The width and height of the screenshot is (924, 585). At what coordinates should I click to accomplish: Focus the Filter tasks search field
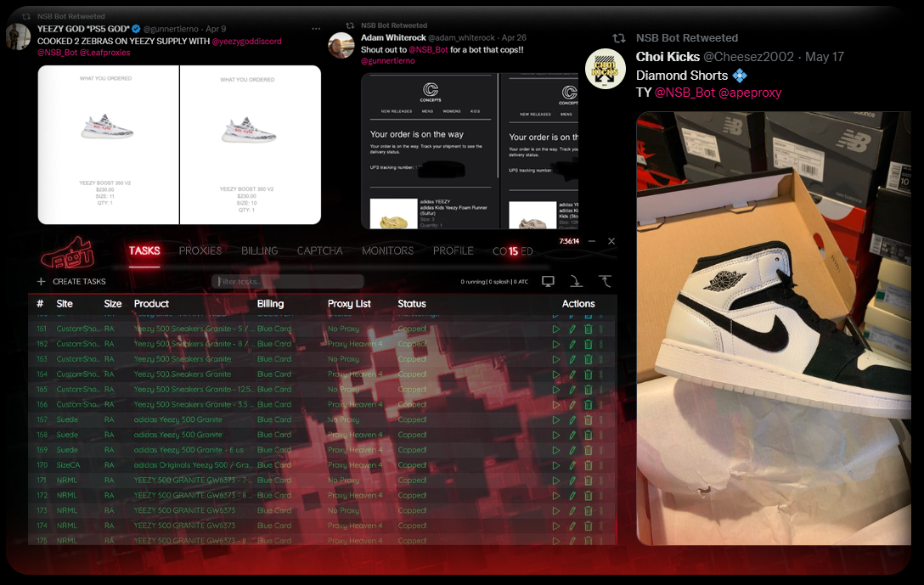288,281
